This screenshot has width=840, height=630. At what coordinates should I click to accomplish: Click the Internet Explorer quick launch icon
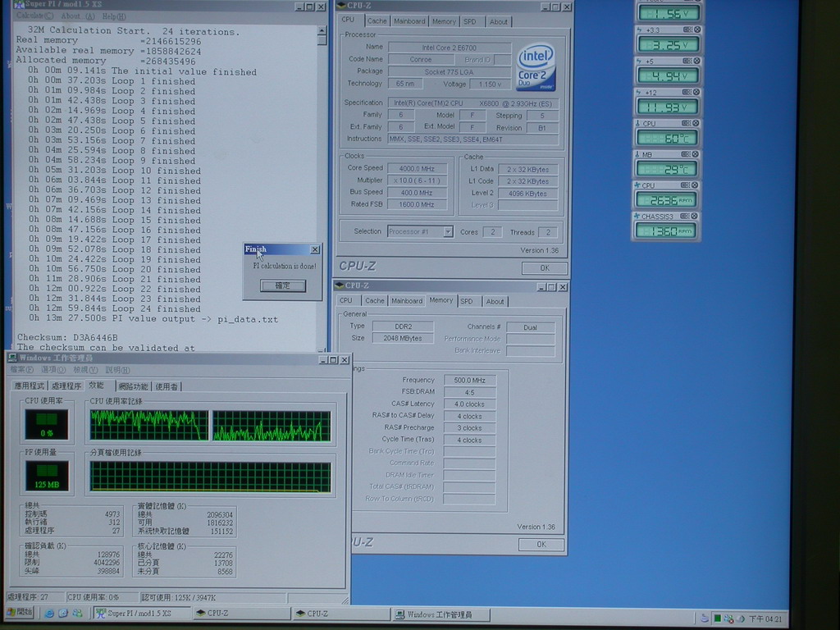click(49, 614)
